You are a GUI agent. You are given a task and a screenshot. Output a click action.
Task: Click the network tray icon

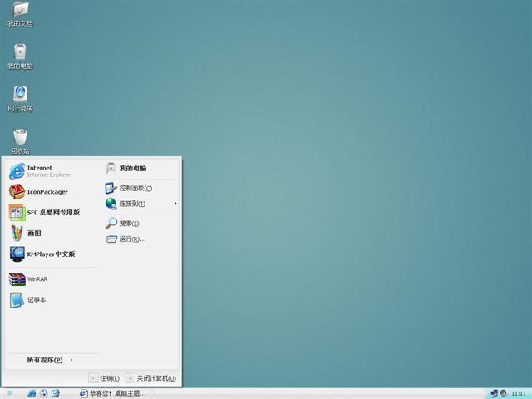coord(494,393)
